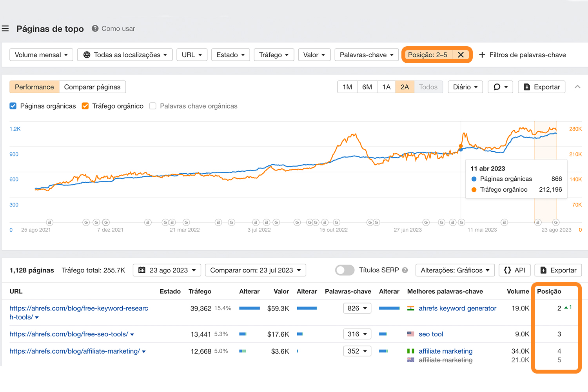Select the 1A time range tab
Image resolution: width=588 pixels, height=392 pixels.
coord(386,87)
